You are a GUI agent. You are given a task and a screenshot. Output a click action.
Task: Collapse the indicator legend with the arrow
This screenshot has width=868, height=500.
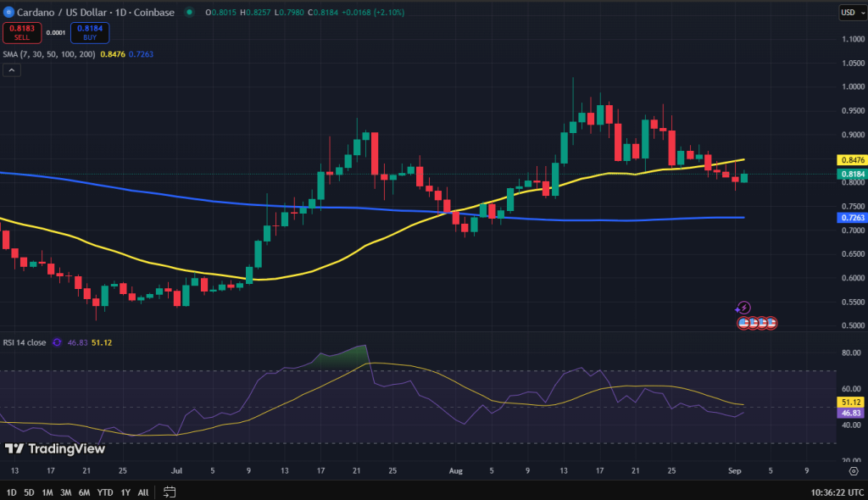(x=12, y=69)
